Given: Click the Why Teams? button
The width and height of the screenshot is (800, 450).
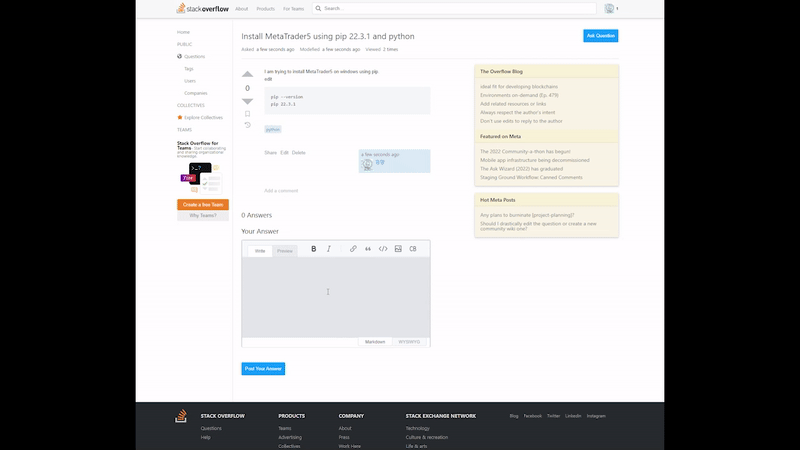Looking at the screenshot, I should pyautogui.click(x=203, y=216).
